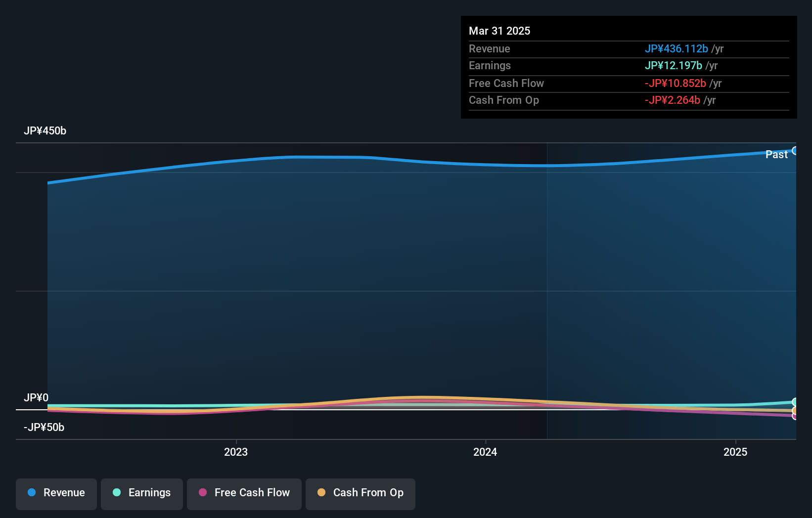Click the 2025 x-axis label
The height and width of the screenshot is (518, 812).
tap(735, 452)
